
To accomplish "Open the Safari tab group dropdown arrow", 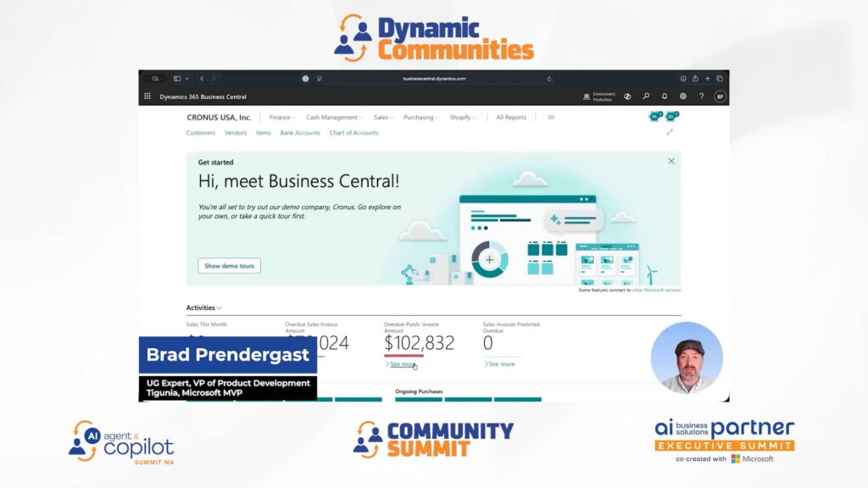I will [x=187, y=79].
